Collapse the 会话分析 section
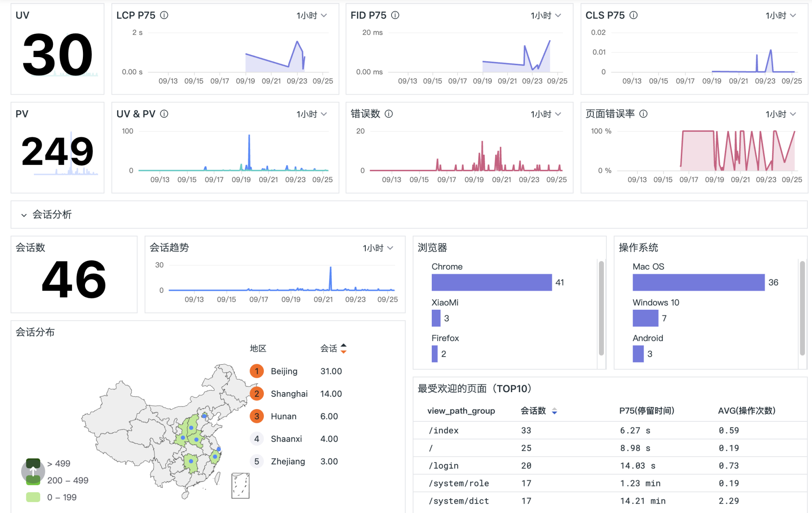Viewport: 812px width, 513px height. pos(24,215)
